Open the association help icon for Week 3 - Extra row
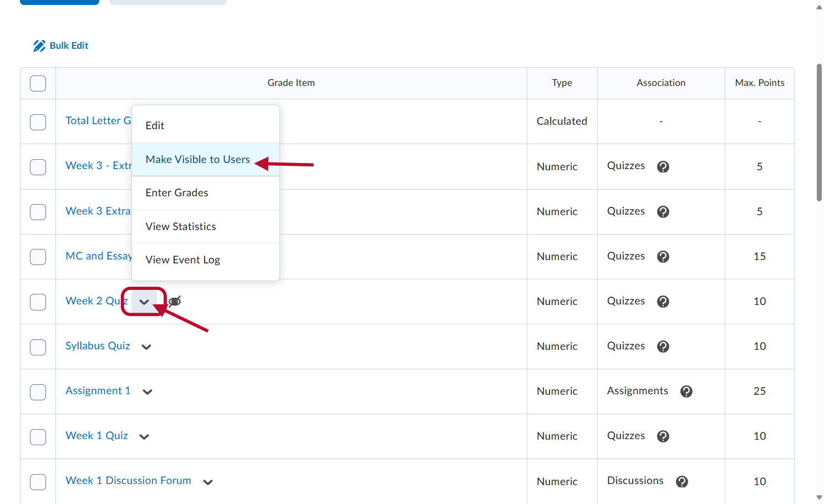Image resolution: width=824 pixels, height=504 pixels. [663, 166]
